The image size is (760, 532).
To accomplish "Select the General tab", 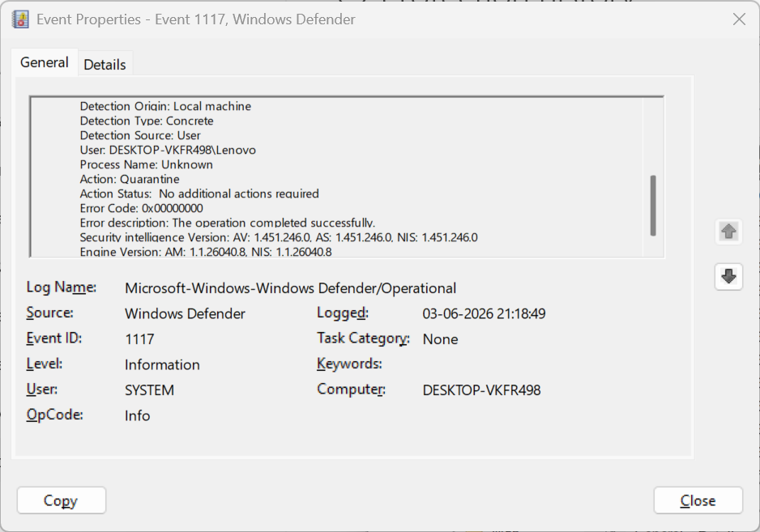I will tap(44, 62).
